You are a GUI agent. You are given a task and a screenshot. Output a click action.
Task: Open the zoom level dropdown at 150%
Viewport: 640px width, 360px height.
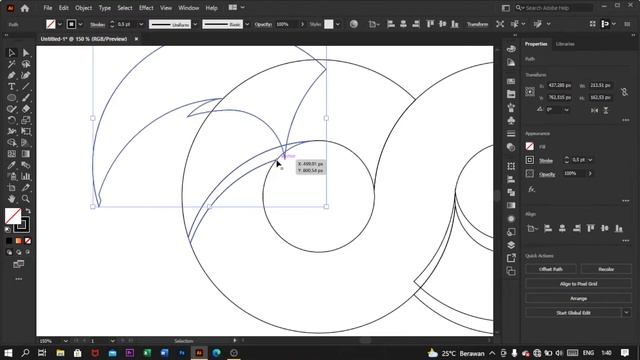point(65,341)
